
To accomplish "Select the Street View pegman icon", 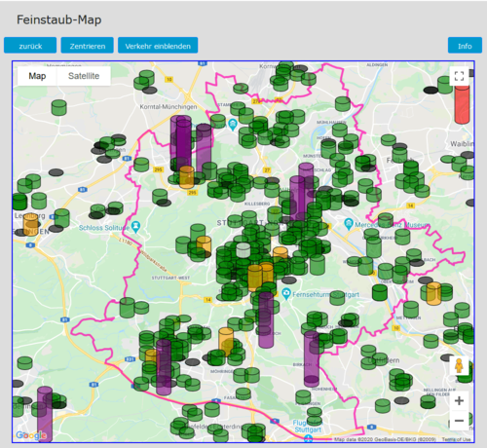I will [459, 366].
